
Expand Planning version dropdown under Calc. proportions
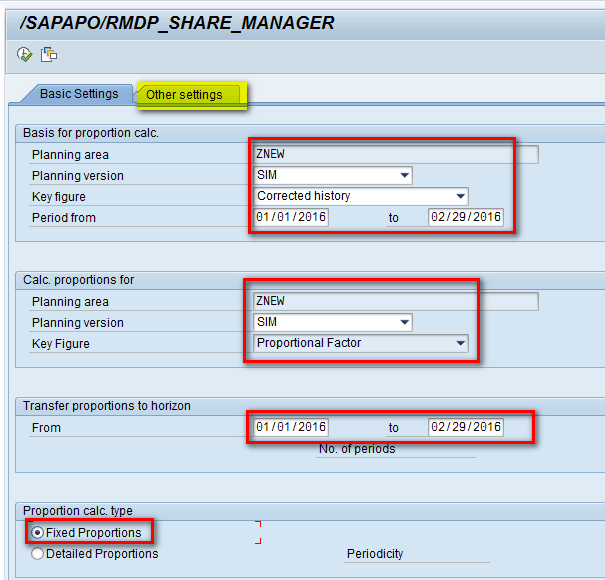coord(404,322)
